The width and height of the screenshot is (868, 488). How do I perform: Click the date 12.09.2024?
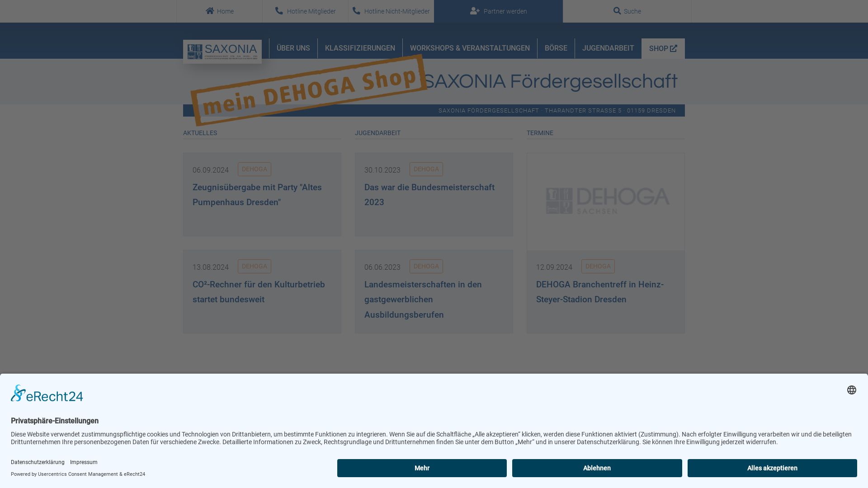(554, 267)
